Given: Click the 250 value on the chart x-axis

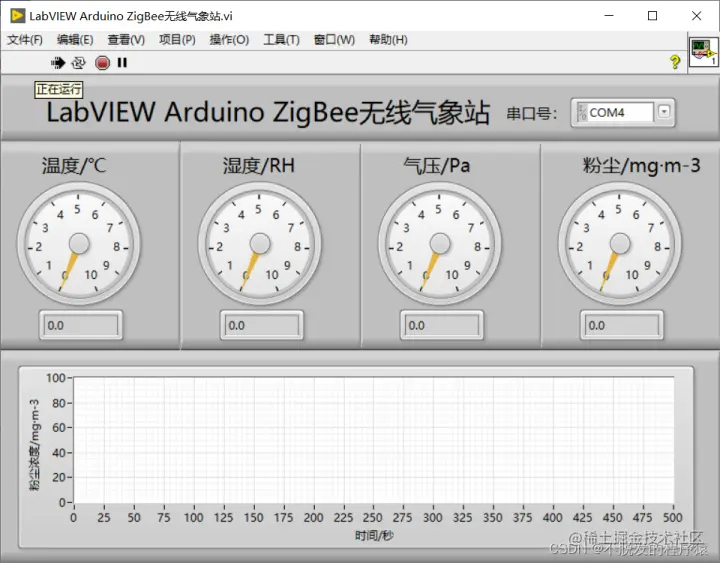Looking at the screenshot, I should tap(372, 518).
